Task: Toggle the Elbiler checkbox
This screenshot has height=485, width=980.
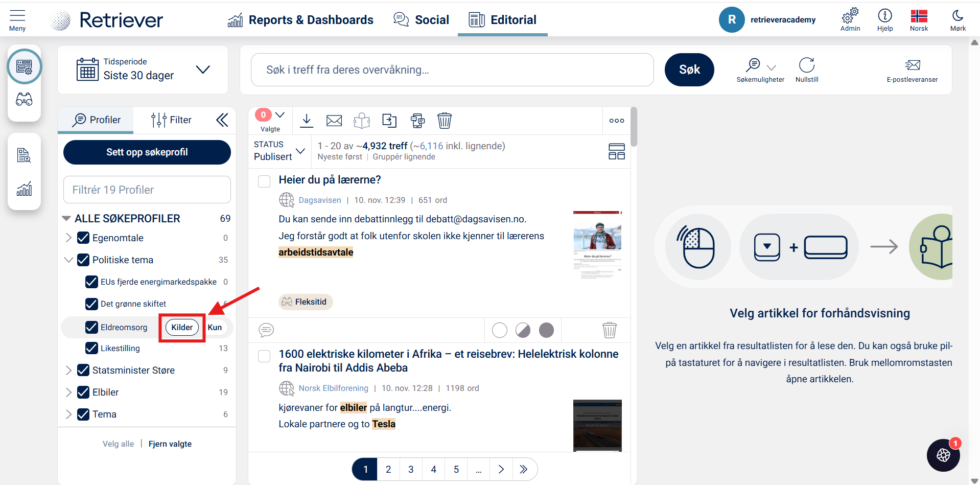Action: pyautogui.click(x=83, y=392)
